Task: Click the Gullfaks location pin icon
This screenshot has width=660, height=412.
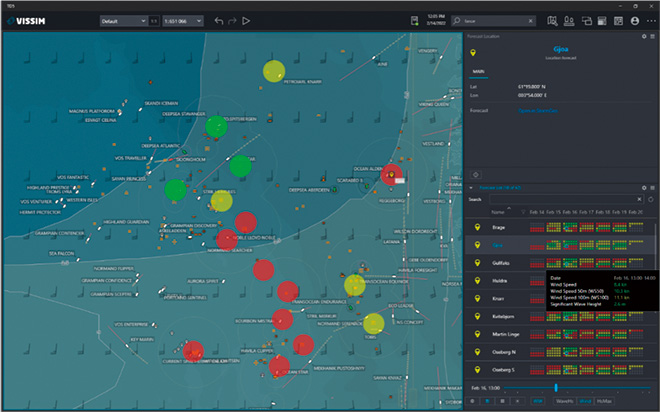Action: [x=477, y=263]
